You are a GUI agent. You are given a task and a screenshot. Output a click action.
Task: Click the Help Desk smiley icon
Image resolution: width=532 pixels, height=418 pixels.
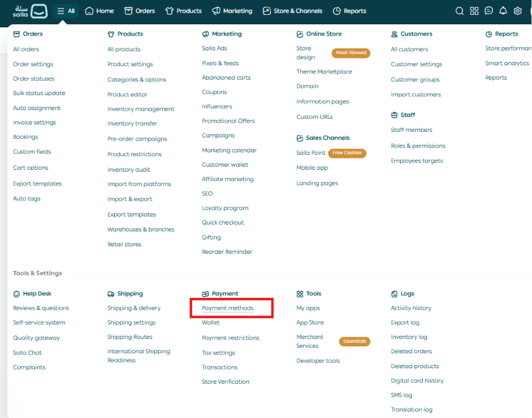[16, 294]
